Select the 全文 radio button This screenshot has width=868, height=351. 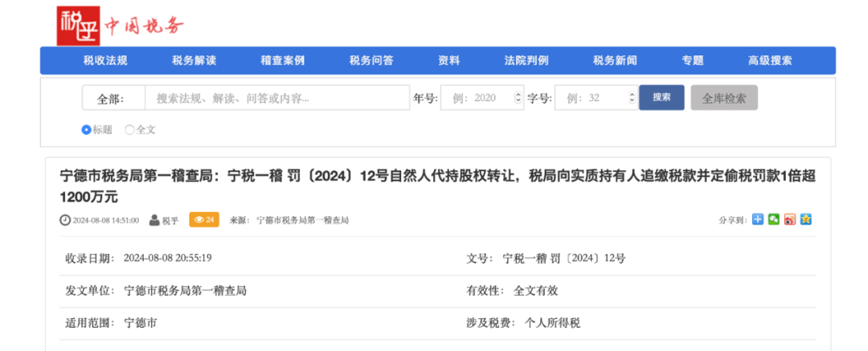click(x=130, y=129)
